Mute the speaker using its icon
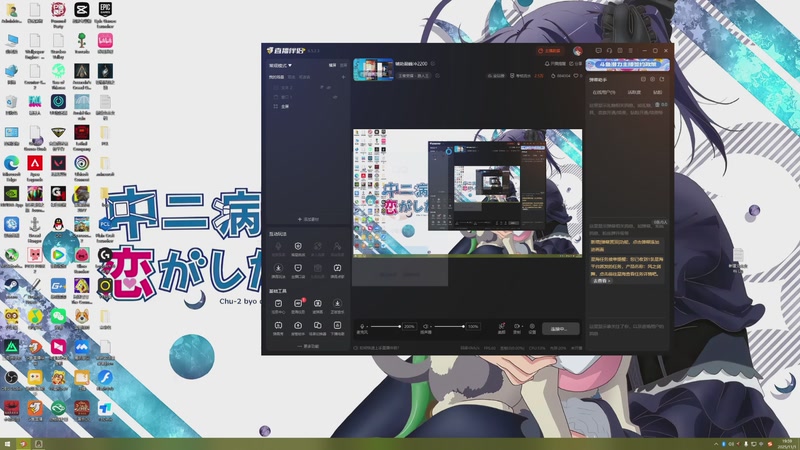Viewport: 800px width, 450px height. [x=425, y=327]
